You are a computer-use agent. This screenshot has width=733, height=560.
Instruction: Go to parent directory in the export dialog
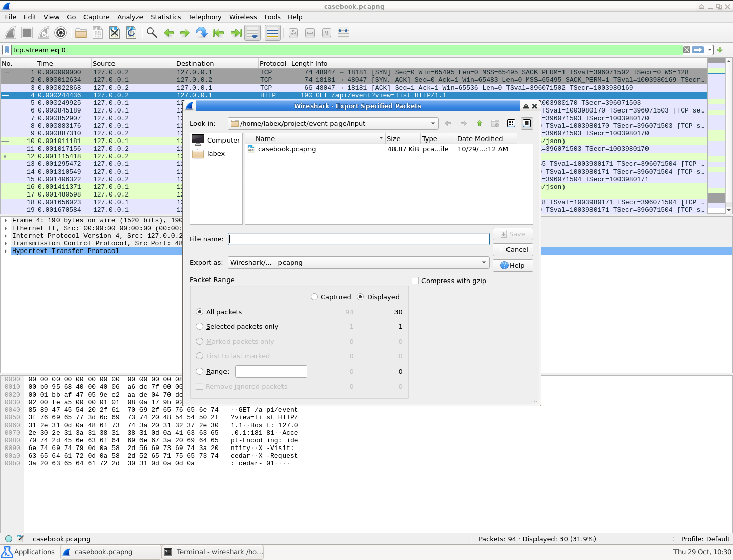480,123
